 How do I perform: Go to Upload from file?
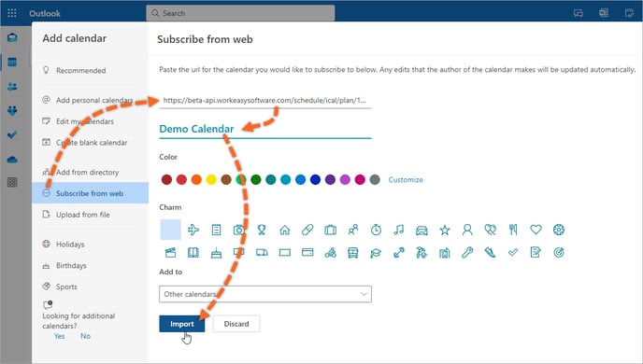pyautogui.click(x=83, y=215)
